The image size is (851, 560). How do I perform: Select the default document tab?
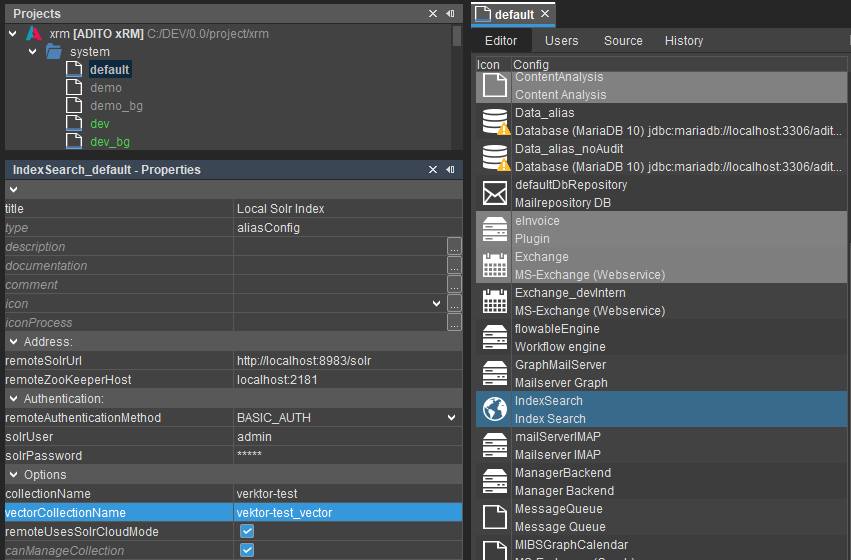tap(514, 15)
